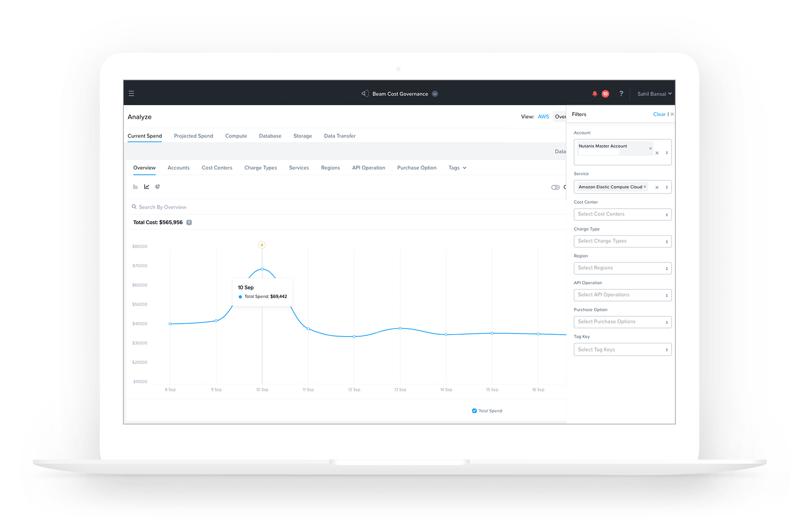Click the Clear filters link
The width and height of the screenshot is (798, 532).
click(659, 114)
